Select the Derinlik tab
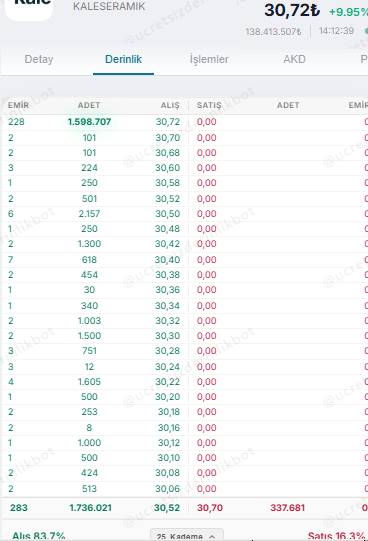Screen dimensions: 368x541 tap(123, 59)
